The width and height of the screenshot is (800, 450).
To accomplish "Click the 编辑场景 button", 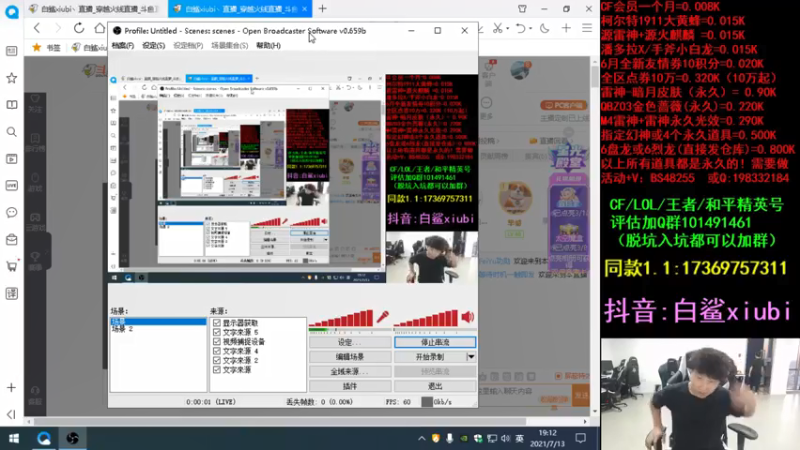I will (x=349, y=357).
